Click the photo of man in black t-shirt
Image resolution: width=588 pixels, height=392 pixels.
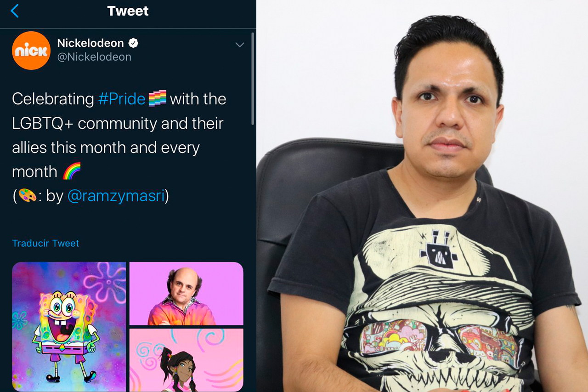(422, 196)
